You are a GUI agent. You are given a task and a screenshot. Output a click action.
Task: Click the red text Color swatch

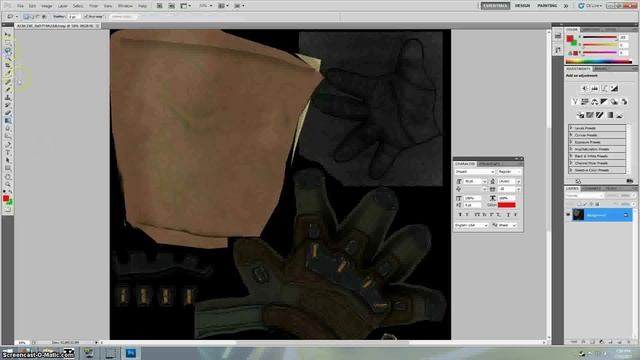click(x=507, y=205)
